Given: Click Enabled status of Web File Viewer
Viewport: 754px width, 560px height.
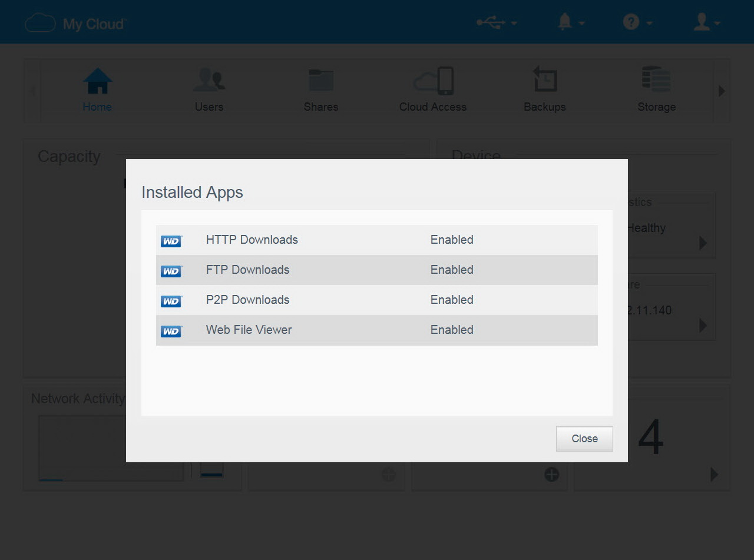Looking at the screenshot, I should 452,330.
